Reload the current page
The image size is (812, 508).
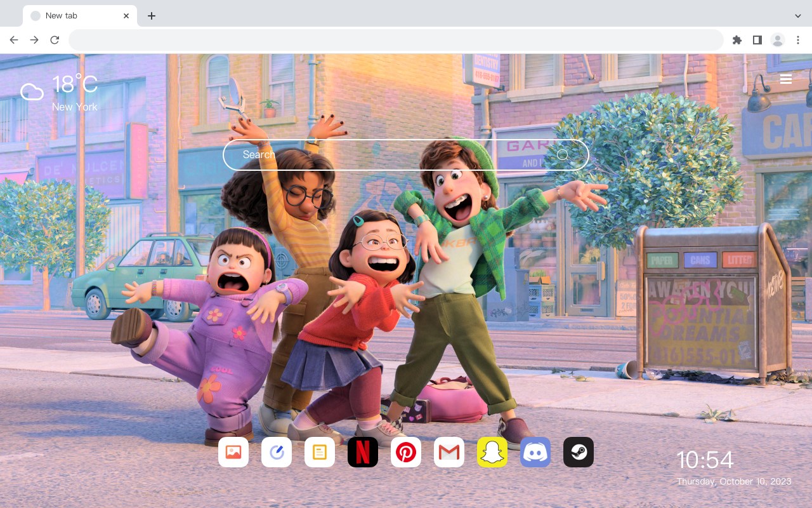coord(55,40)
